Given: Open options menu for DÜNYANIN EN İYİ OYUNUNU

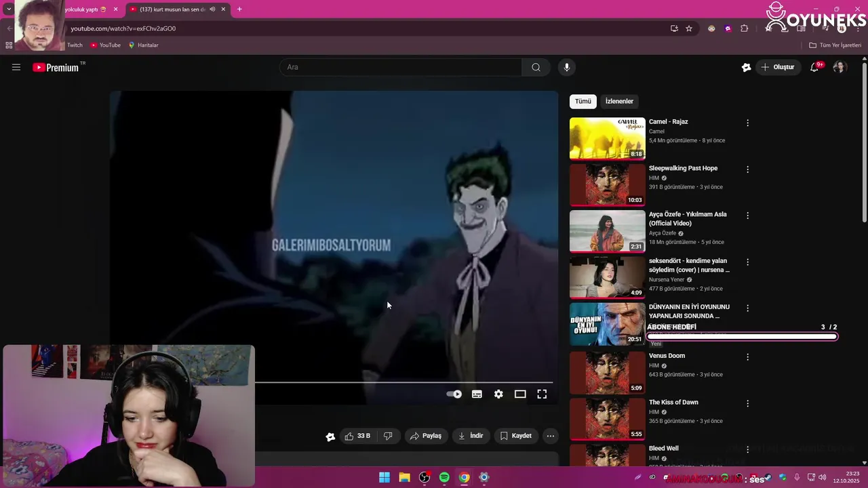Looking at the screenshot, I should (747, 308).
